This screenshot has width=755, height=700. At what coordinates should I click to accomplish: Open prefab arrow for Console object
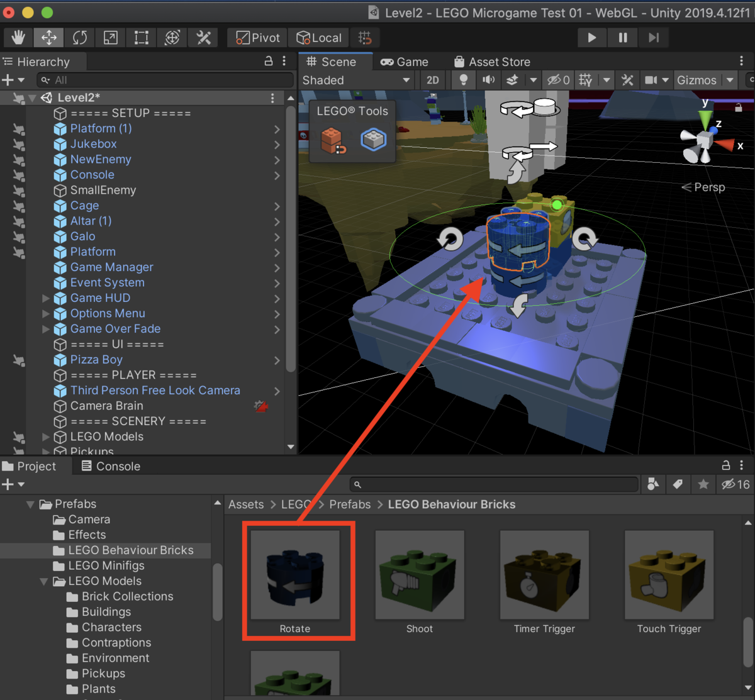pos(277,175)
